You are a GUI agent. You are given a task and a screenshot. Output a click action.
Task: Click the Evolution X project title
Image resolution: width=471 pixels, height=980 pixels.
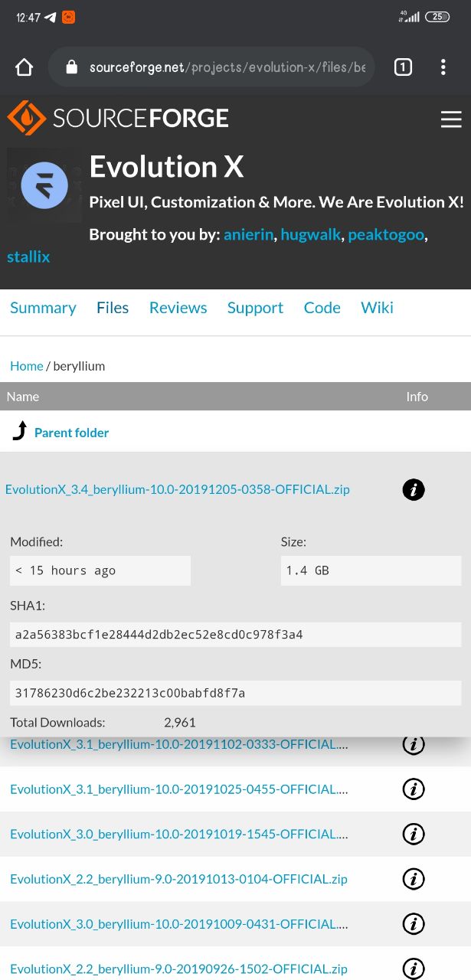pyautogui.click(x=166, y=167)
